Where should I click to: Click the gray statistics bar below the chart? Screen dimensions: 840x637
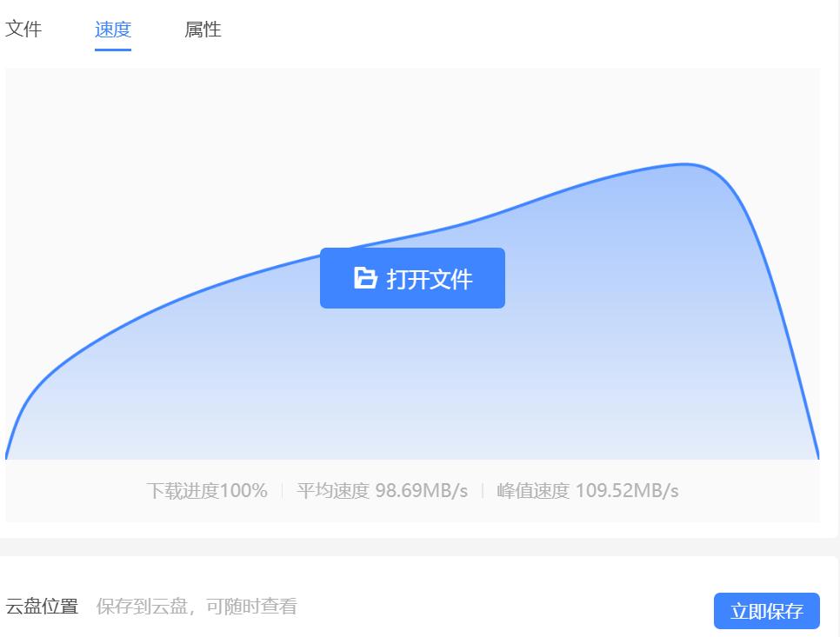(417, 491)
